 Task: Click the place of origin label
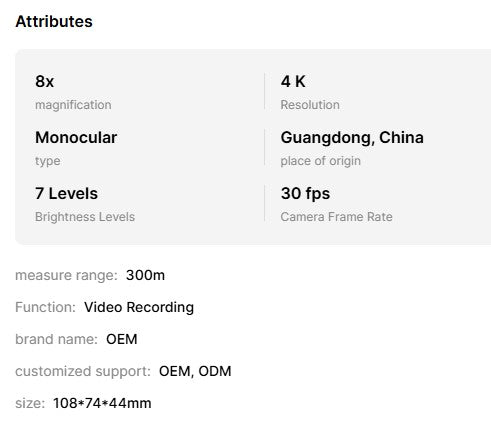tap(320, 161)
